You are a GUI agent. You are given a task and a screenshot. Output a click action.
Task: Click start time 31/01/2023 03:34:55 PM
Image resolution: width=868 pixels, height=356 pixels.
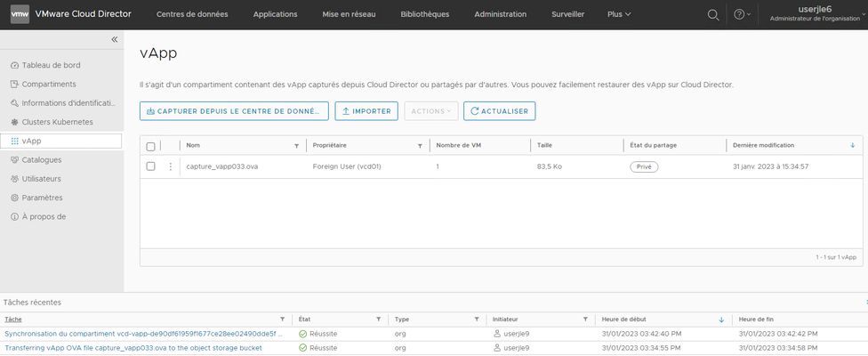[x=640, y=348]
